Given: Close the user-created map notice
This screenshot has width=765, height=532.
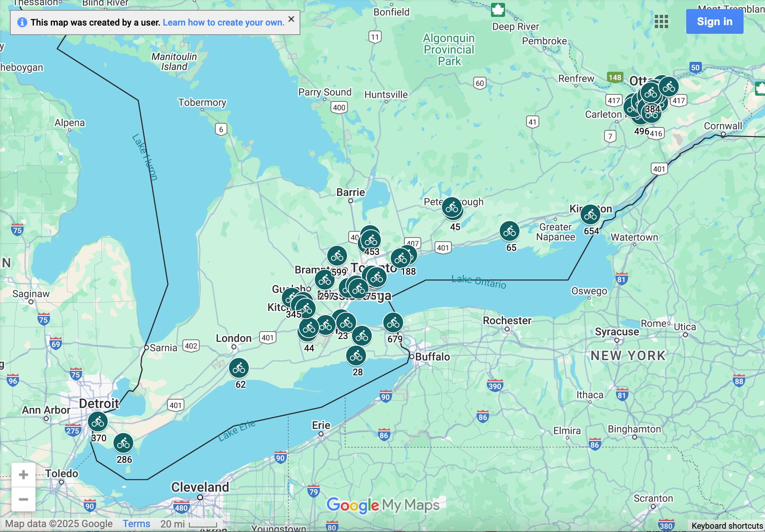Looking at the screenshot, I should (x=291, y=19).
